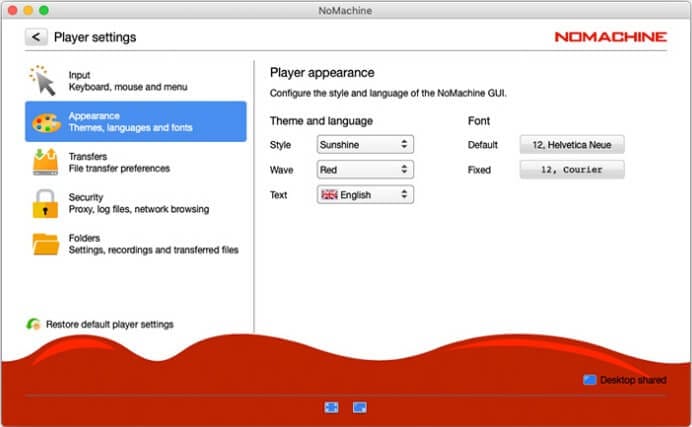Change default font 12, Helvetica Neue
This screenshot has height=427, width=692.
point(572,145)
